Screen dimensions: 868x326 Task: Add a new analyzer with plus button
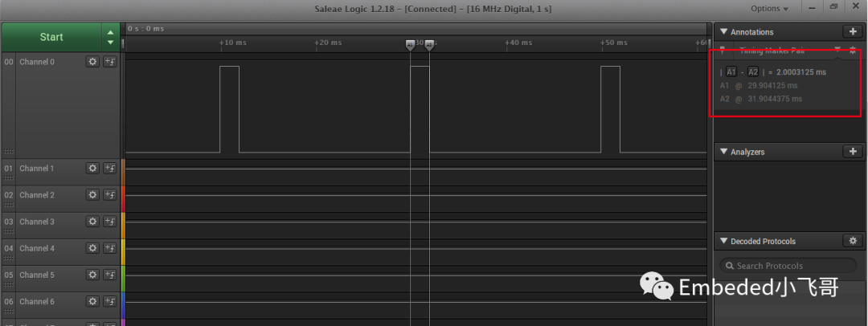pyautogui.click(x=853, y=151)
